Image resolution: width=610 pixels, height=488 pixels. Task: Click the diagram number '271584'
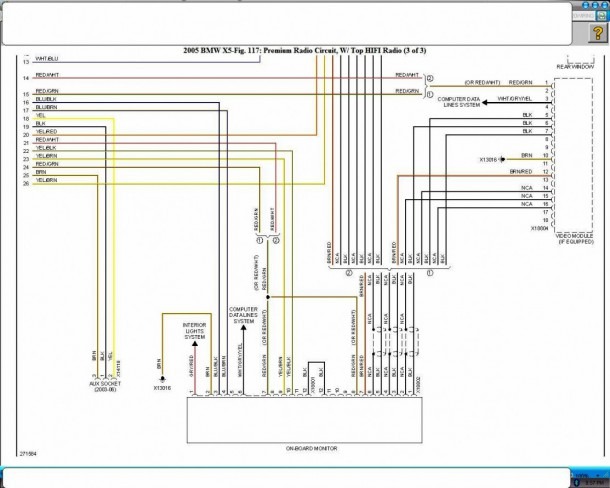click(28, 454)
